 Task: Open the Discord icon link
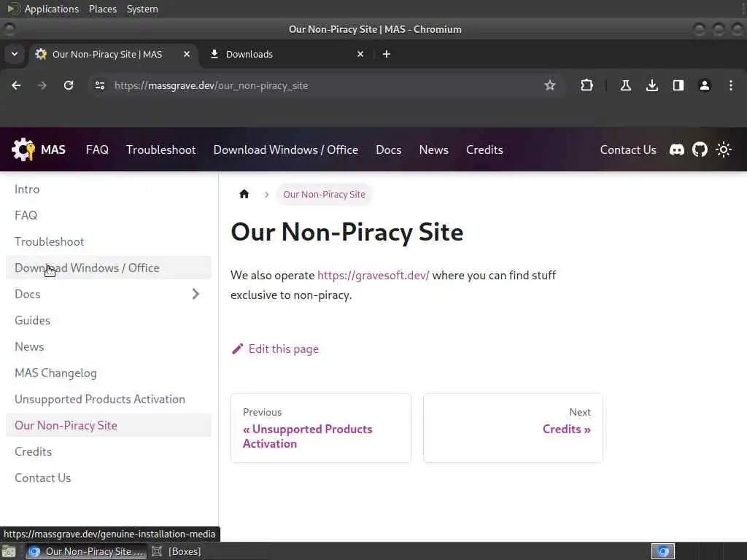point(676,150)
